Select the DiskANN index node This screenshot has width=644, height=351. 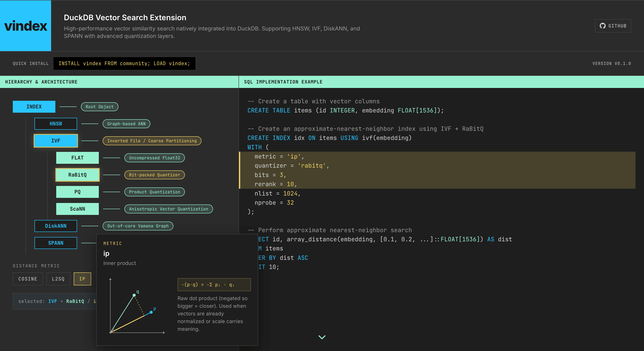(x=56, y=226)
